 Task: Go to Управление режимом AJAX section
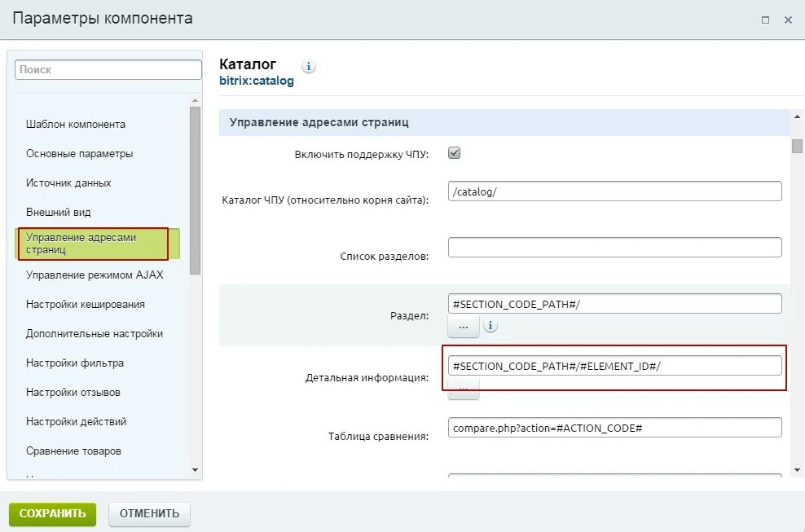95,275
